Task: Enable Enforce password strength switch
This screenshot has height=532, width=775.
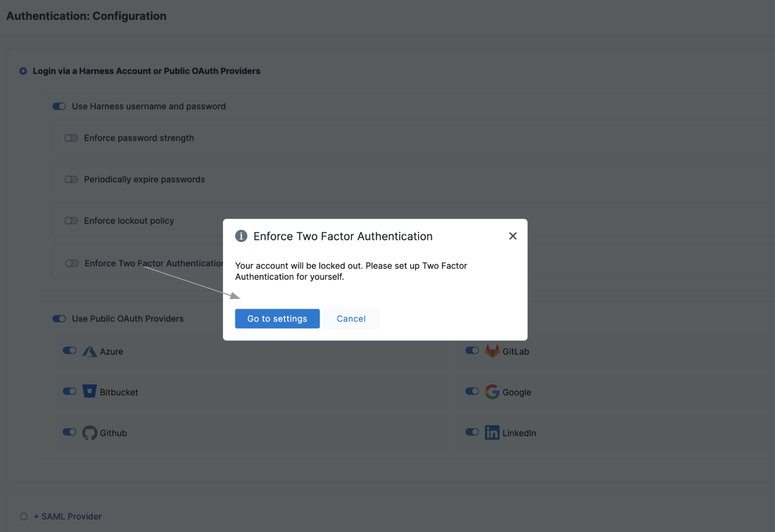Action: [71, 138]
